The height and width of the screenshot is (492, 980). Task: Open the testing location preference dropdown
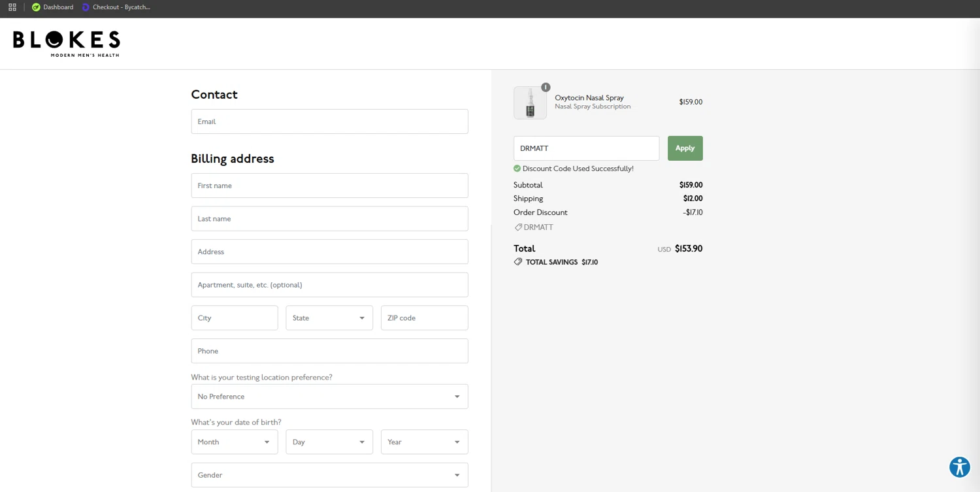[329, 397]
